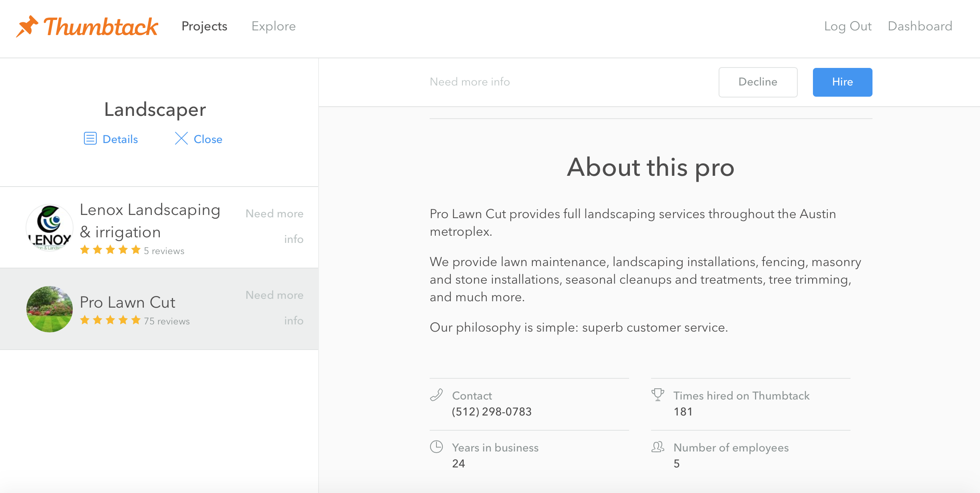Select the Pro Lawn Cut pro name

[127, 302]
